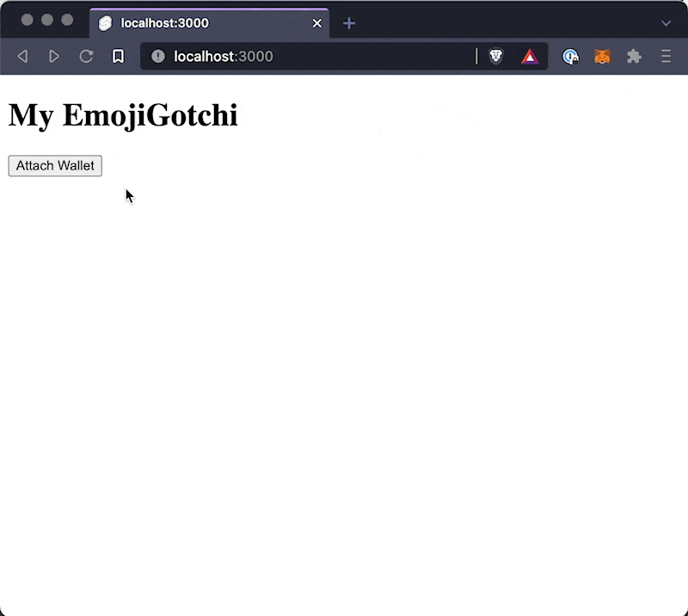
Task: Click the Attach Wallet button
Action: point(54,165)
